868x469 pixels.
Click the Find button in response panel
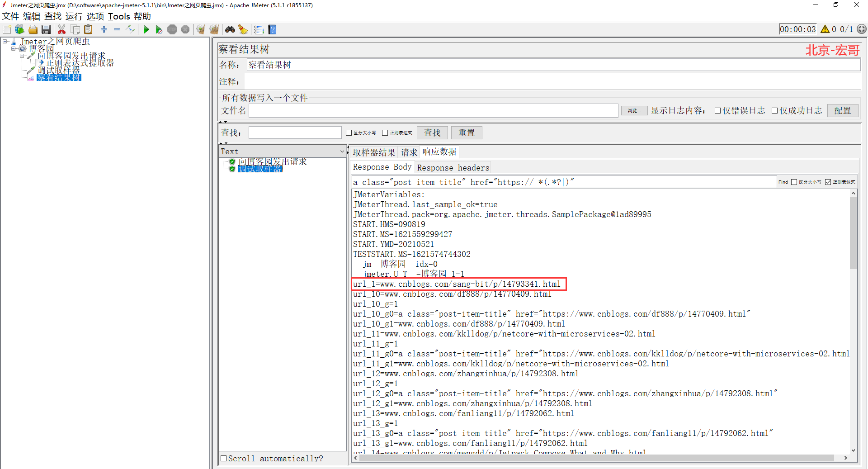click(783, 182)
